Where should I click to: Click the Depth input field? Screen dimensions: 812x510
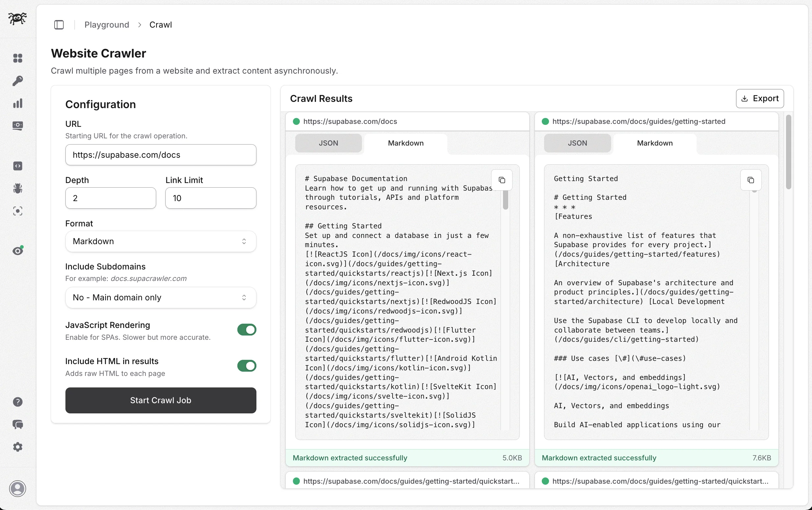tap(110, 198)
